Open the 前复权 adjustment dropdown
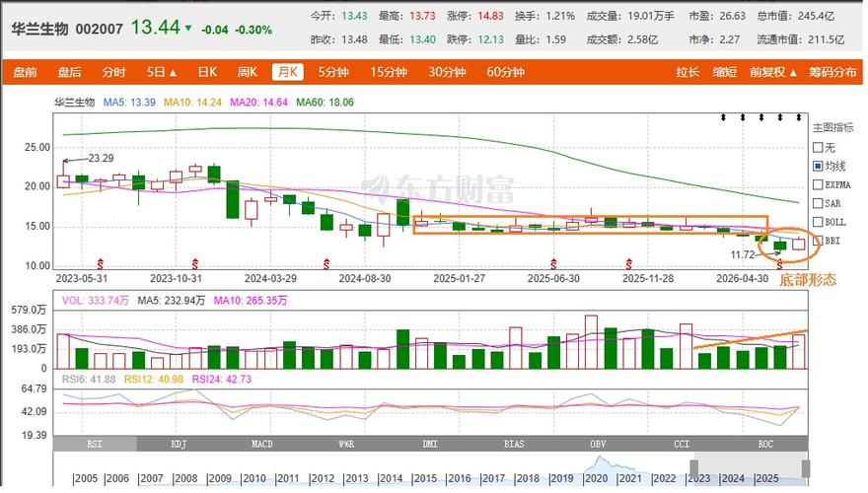868x493 pixels. pos(772,72)
